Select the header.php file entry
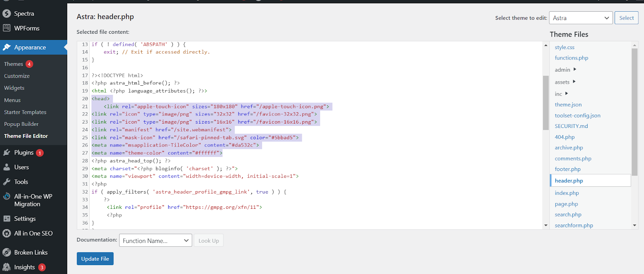644x274 pixels. 590,181
